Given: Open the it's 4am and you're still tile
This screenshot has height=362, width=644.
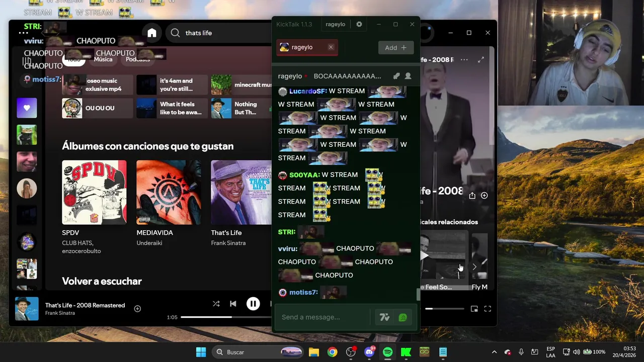Looking at the screenshot, I should [172, 85].
